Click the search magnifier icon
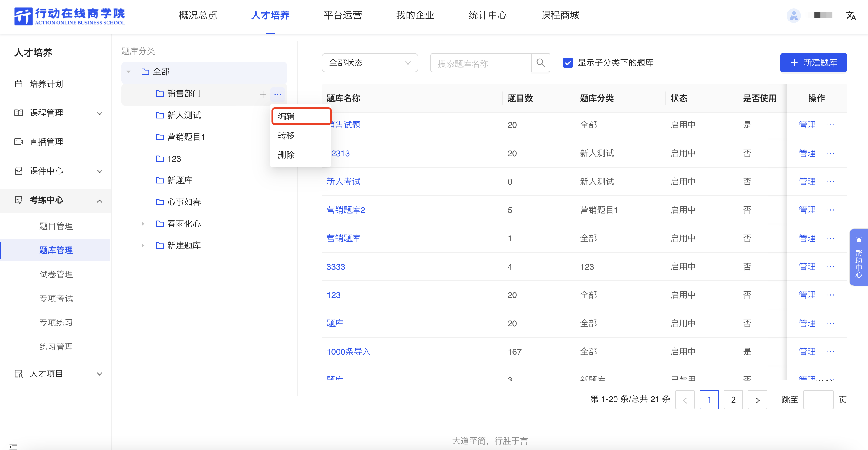Image resolution: width=868 pixels, height=450 pixels. coord(541,63)
